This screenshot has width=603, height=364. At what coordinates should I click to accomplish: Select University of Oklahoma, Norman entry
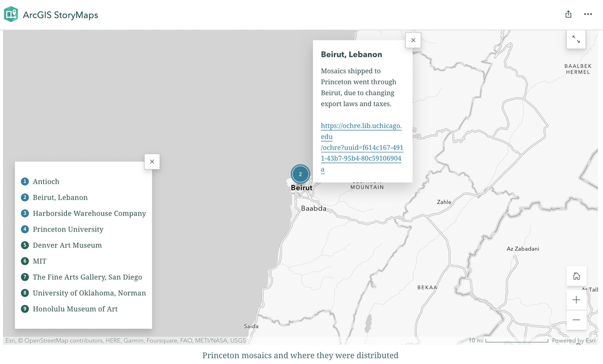[x=83, y=293]
